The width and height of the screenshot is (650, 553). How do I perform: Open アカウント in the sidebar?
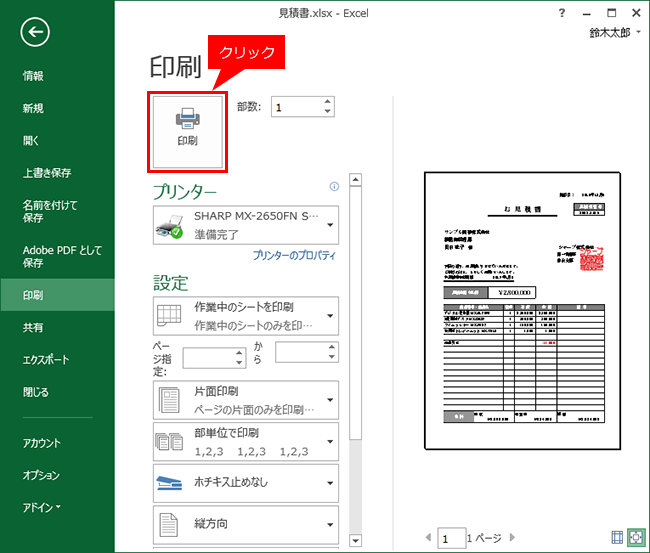(41, 443)
